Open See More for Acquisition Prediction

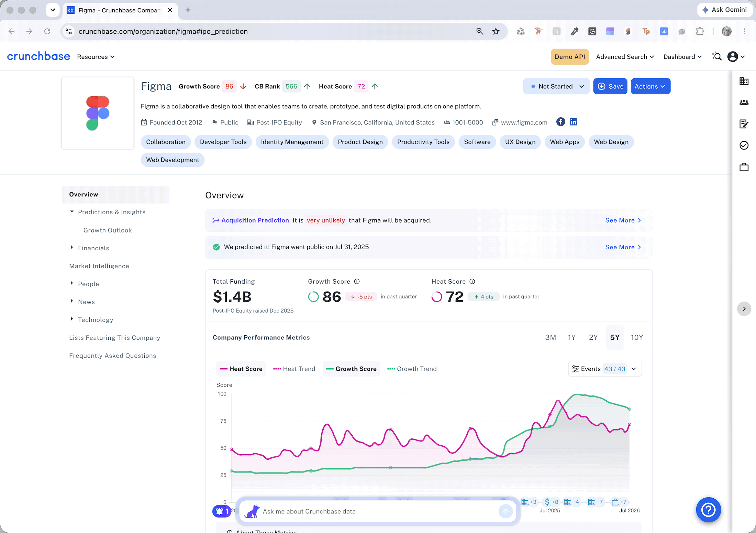coord(623,220)
